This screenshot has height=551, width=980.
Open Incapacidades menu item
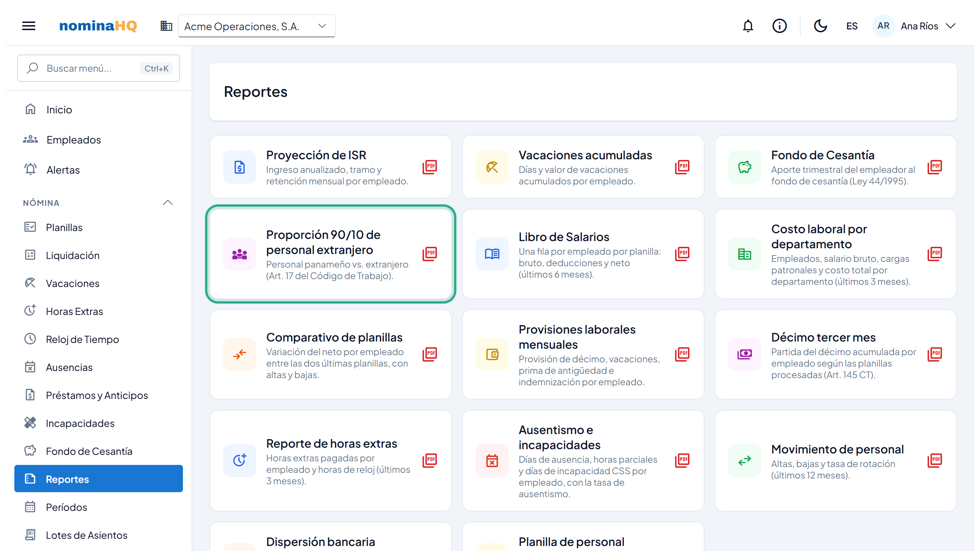click(99, 423)
